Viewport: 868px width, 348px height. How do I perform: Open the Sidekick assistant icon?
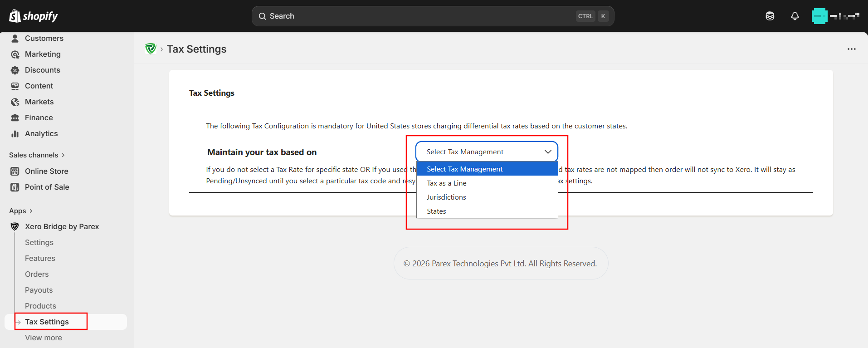coord(770,16)
